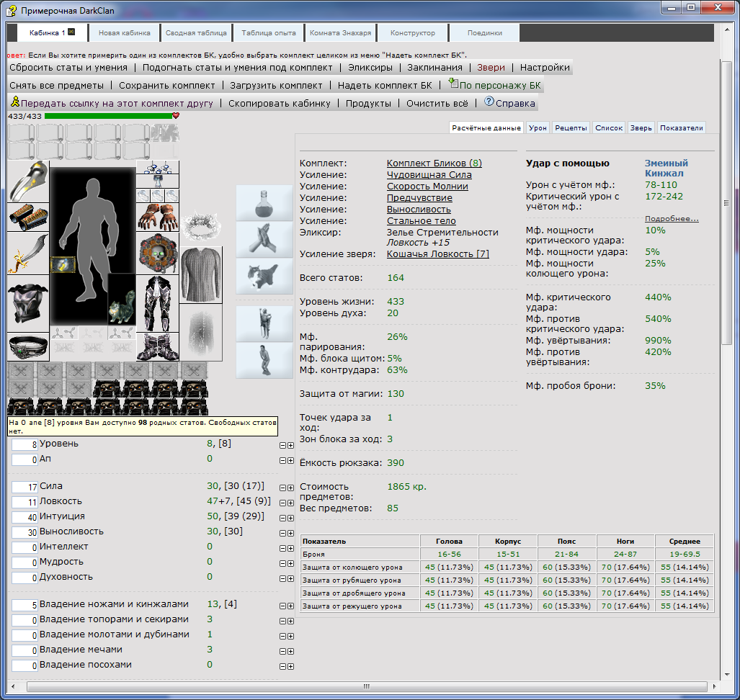The width and height of the screenshot is (740, 700).
Task: Decrease Интуиция with minus button
Action: click(282, 518)
